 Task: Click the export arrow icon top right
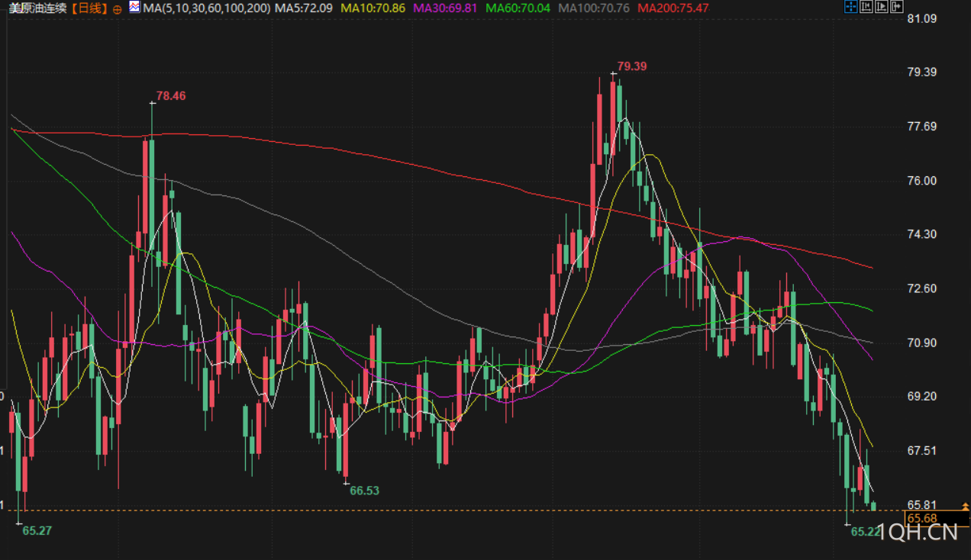[x=897, y=7]
